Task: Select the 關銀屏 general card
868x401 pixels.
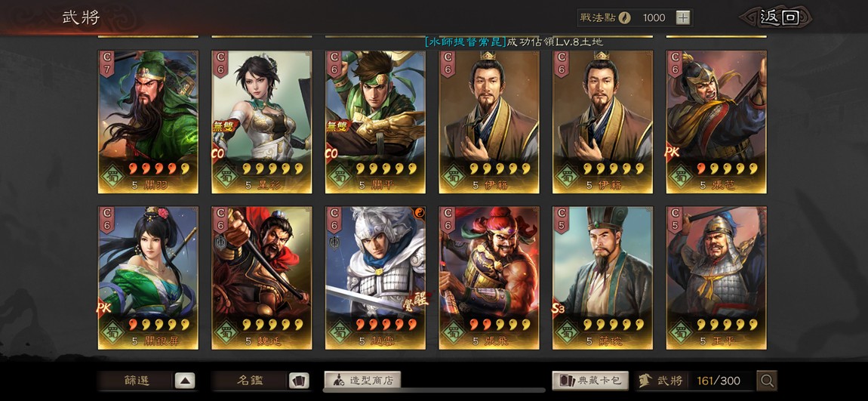Action: coord(148,278)
